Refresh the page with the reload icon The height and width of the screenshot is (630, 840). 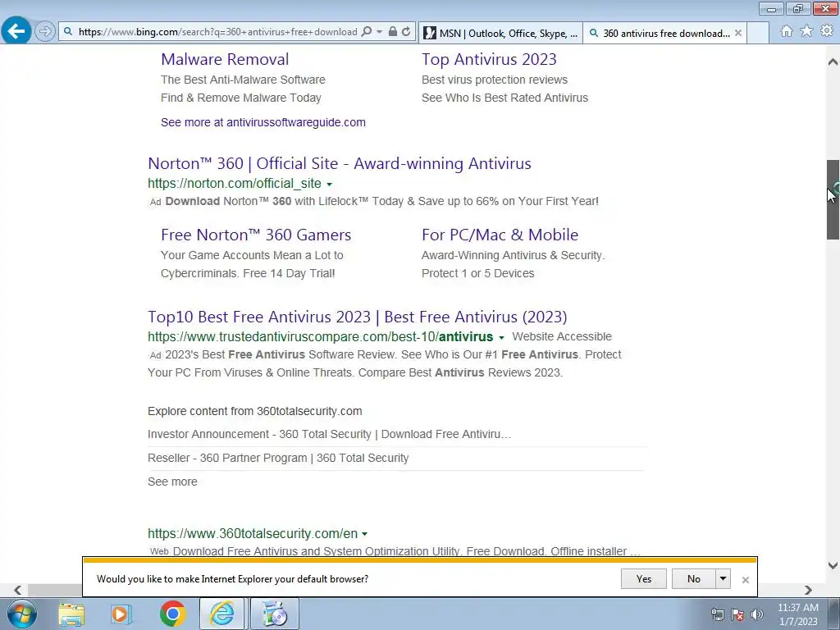407,32
